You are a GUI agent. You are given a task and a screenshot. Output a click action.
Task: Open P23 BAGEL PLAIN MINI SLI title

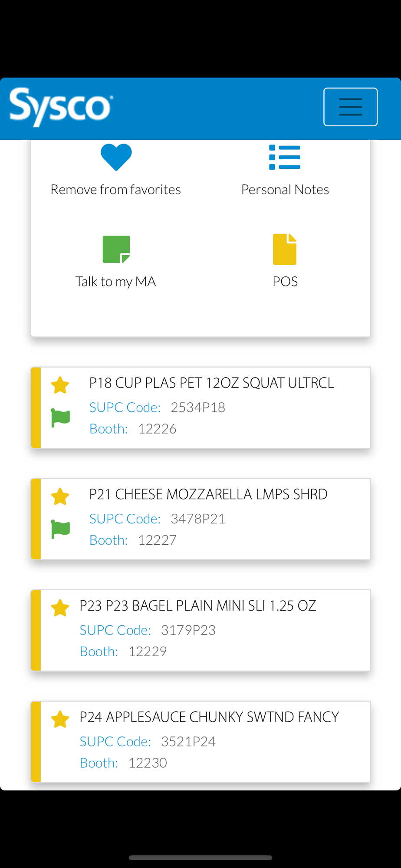click(x=197, y=606)
